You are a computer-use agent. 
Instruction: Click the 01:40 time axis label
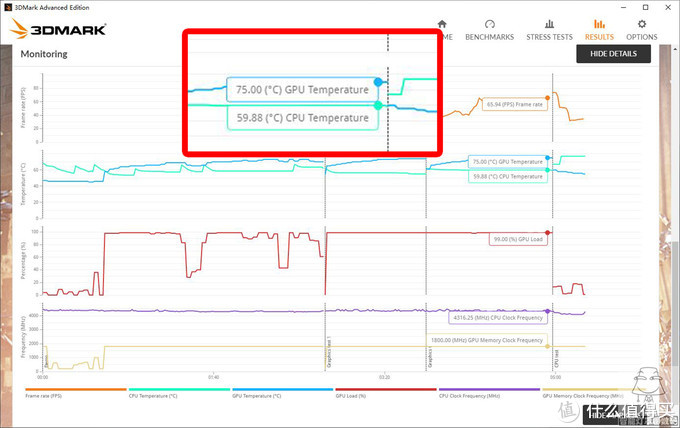pyautogui.click(x=213, y=377)
